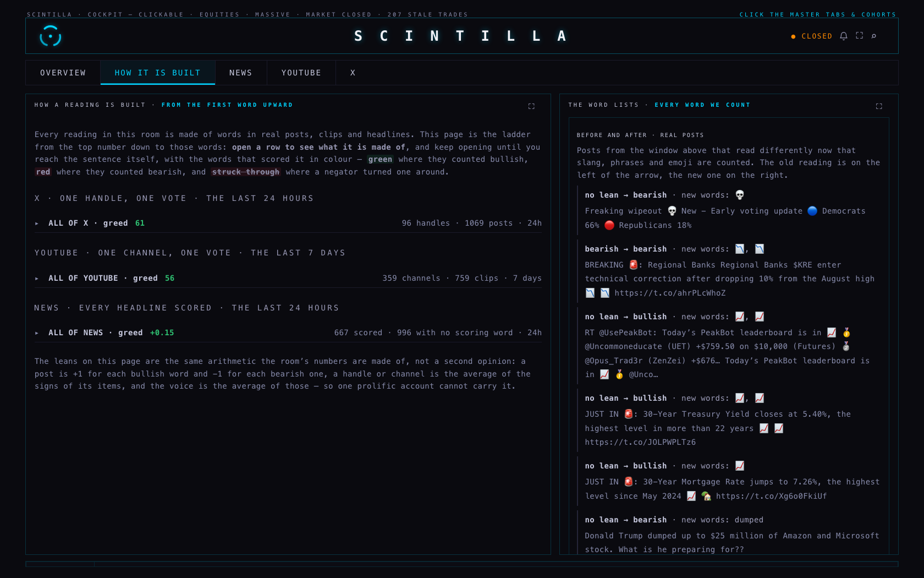This screenshot has width=924, height=578.
Task: Click '667 scored · 996 with no scoring word'
Action: pos(424,332)
